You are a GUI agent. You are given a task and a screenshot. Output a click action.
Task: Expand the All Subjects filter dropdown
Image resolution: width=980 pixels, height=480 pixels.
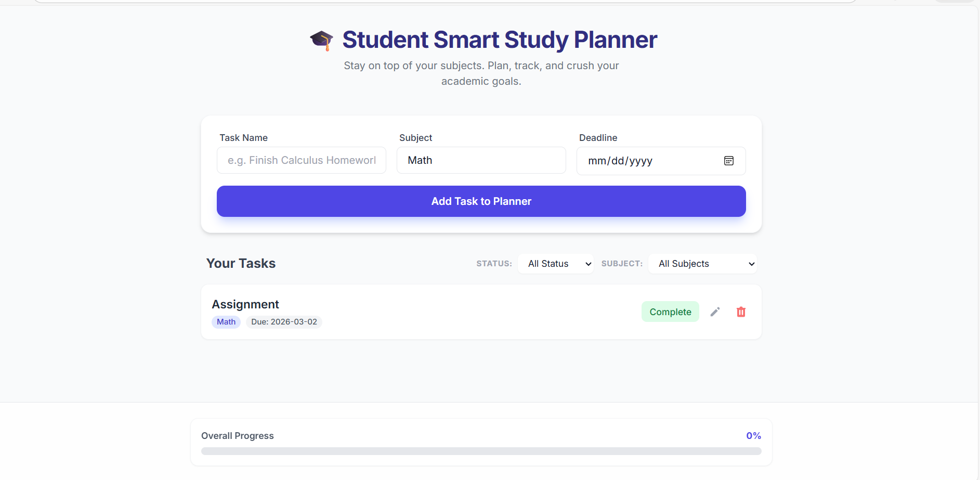tap(702, 264)
